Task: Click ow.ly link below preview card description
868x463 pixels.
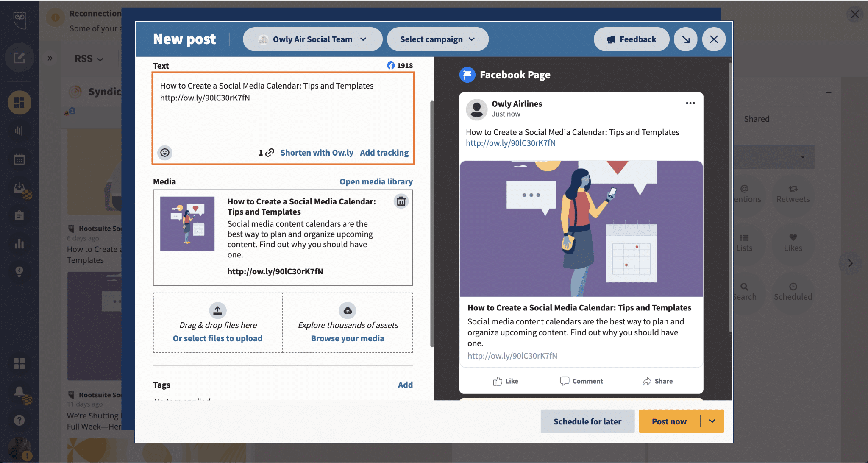Action: [512, 356]
